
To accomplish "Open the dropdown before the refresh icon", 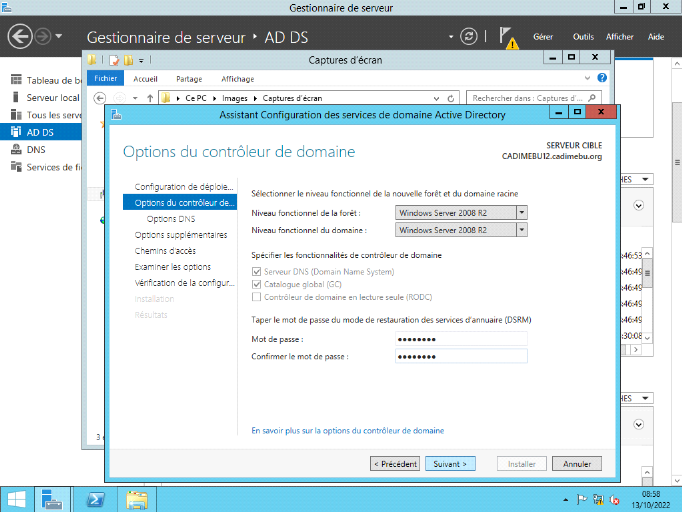I will (451, 37).
